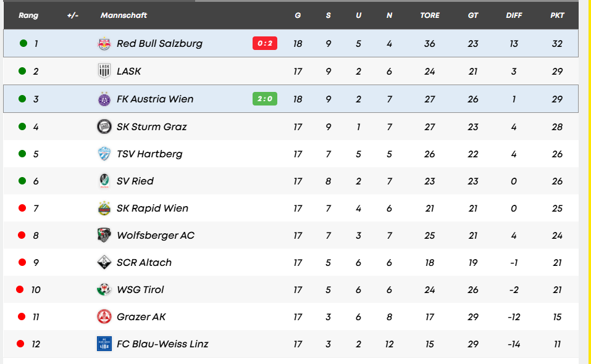591x364 pixels.
Task: Open the red 0:2 live score badge
Action: (x=265, y=43)
